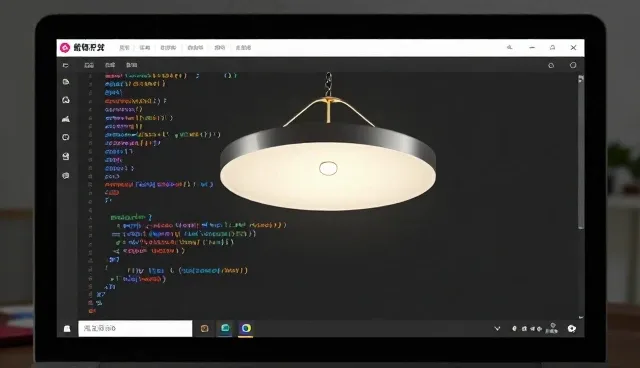
Task: Open the bar-chart analytics icon in the left sidebar
Action: pos(66,119)
